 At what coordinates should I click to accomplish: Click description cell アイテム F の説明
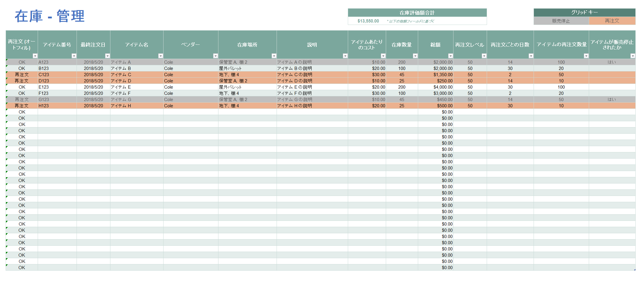[312, 93]
